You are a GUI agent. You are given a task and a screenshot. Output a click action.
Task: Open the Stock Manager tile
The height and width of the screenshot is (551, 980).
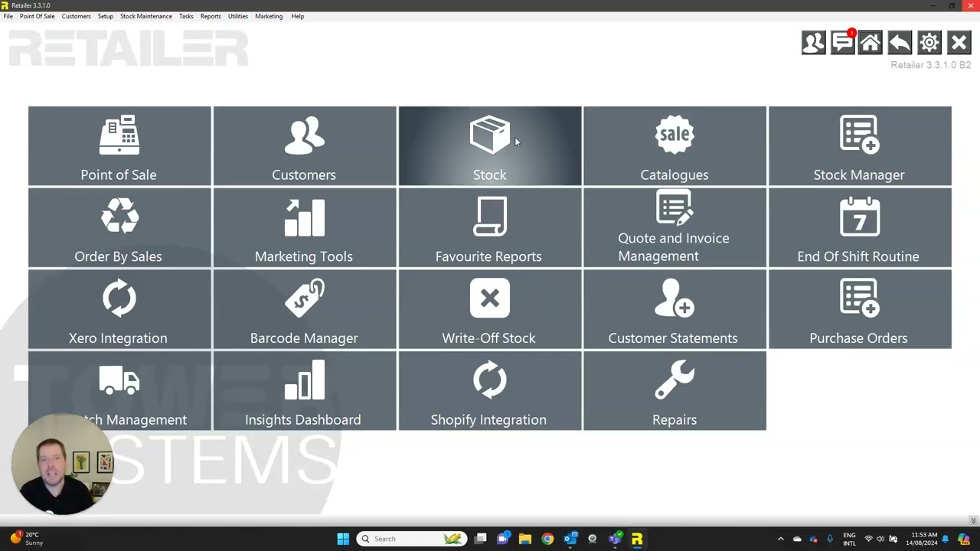[x=860, y=145]
